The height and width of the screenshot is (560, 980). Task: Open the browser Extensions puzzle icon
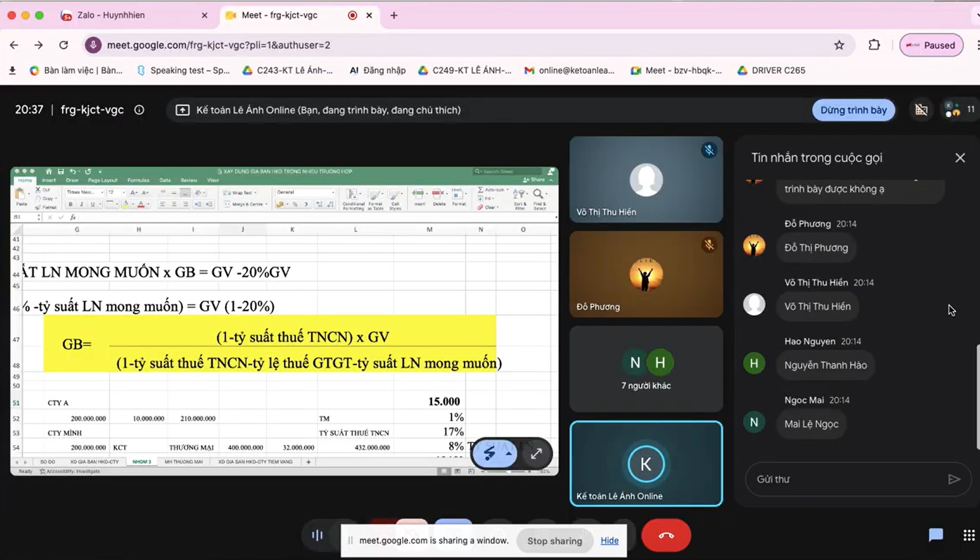coord(874,45)
